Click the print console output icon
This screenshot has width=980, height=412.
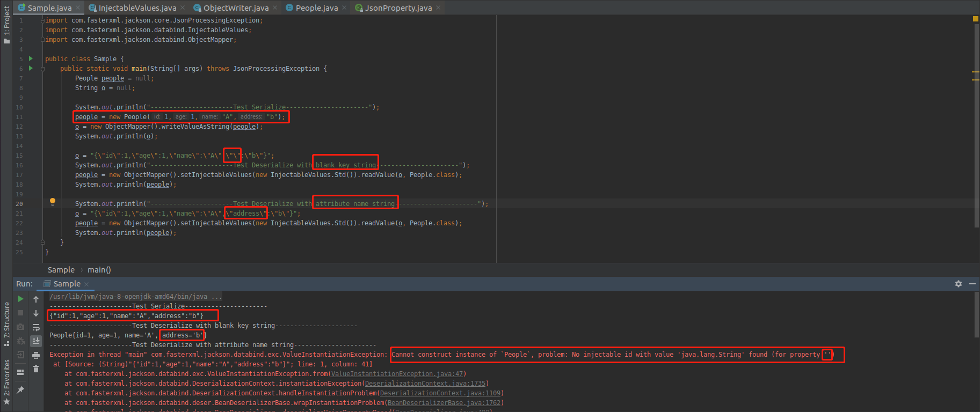pos(36,355)
